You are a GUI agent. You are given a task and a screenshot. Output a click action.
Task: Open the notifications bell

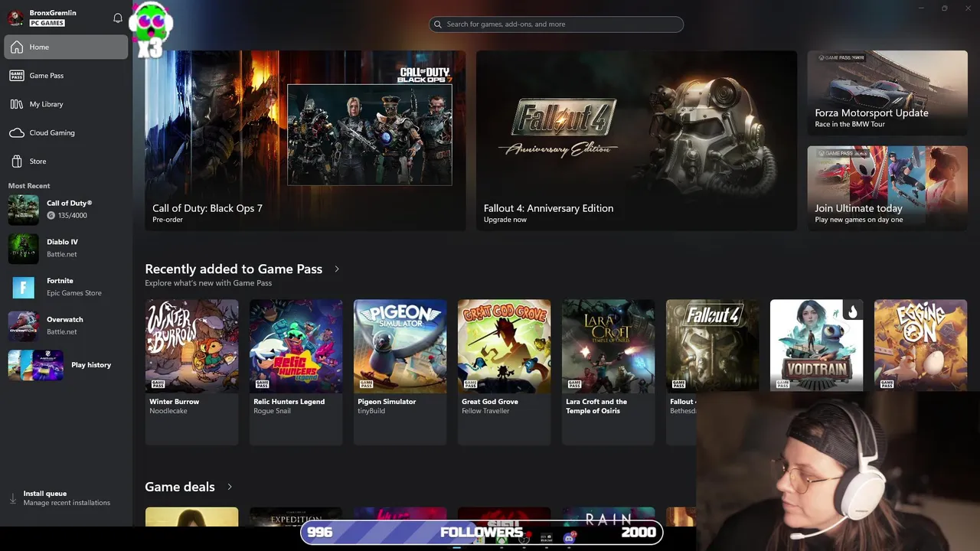pyautogui.click(x=118, y=18)
